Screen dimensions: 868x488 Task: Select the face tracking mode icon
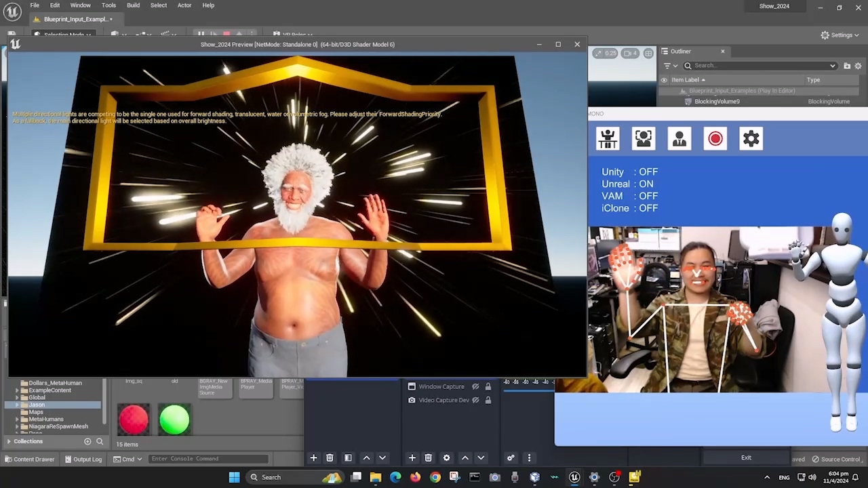(x=643, y=139)
